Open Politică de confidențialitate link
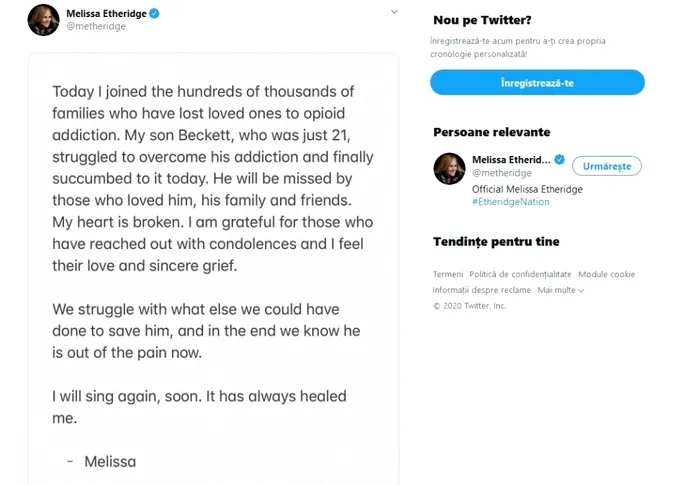Screen dimensions: 700x485 [520, 274]
